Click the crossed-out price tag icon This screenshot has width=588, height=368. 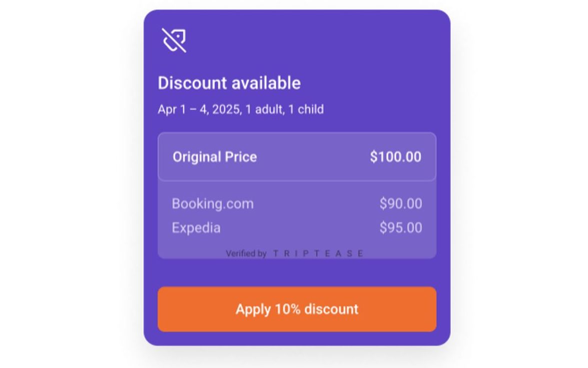click(x=174, y=40)
